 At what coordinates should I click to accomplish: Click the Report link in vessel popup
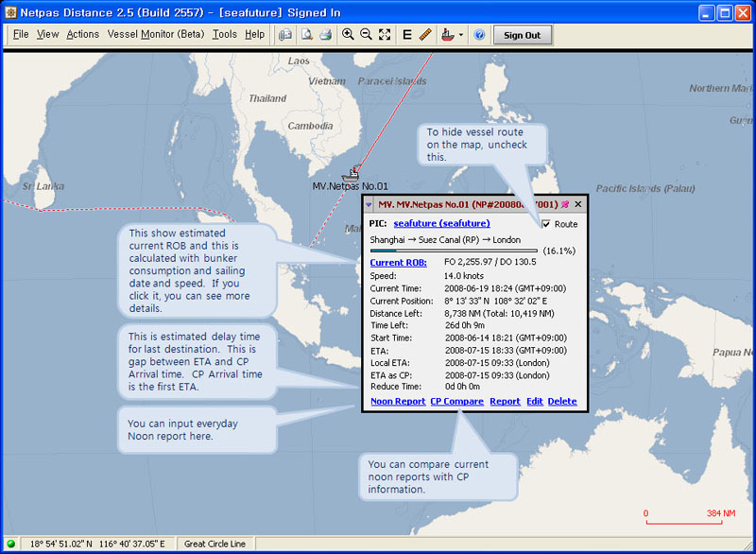pyautogui.click(x=505, y=401)
